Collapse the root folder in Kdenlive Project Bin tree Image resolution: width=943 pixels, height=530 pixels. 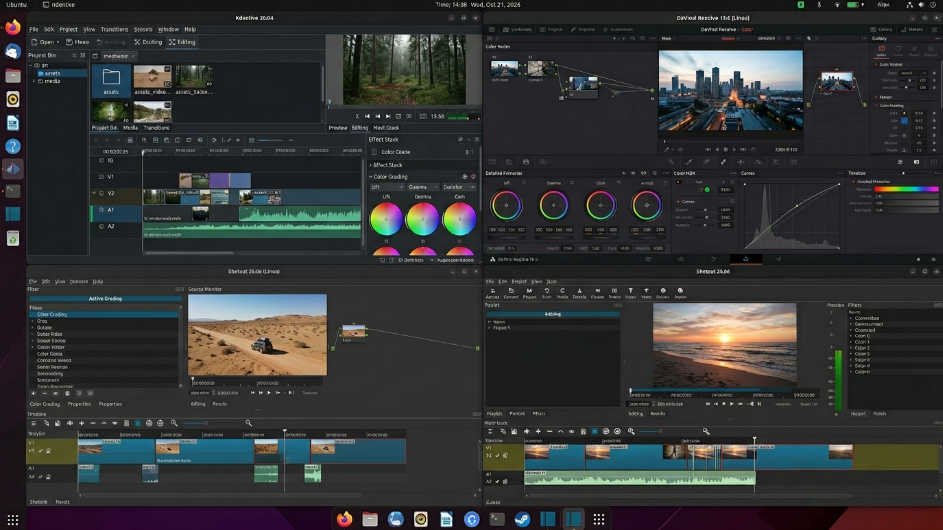[x=31, y=65]
